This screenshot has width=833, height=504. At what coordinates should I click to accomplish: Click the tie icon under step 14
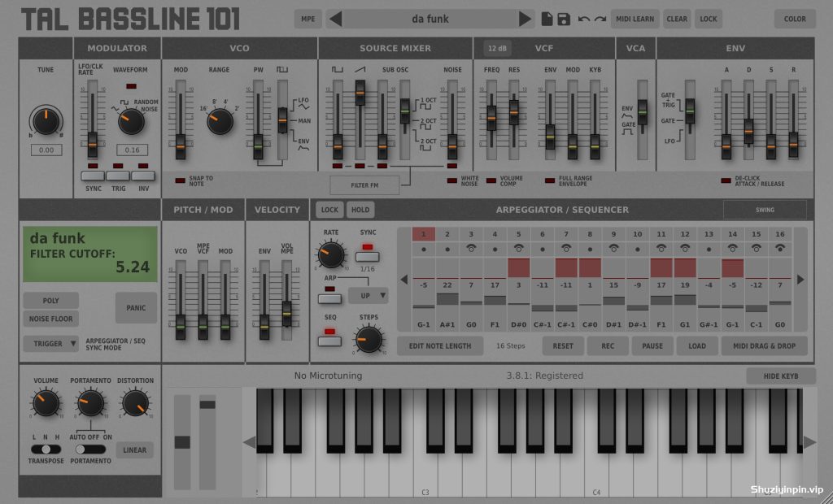click(x=733, y=249)
